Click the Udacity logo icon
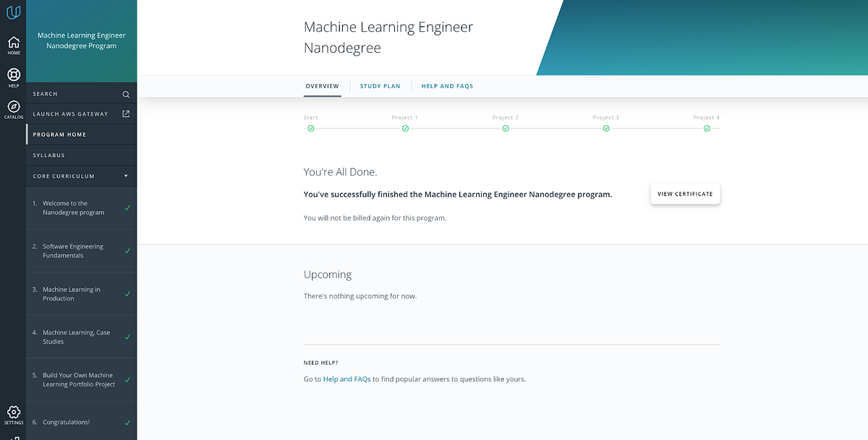 13,12
